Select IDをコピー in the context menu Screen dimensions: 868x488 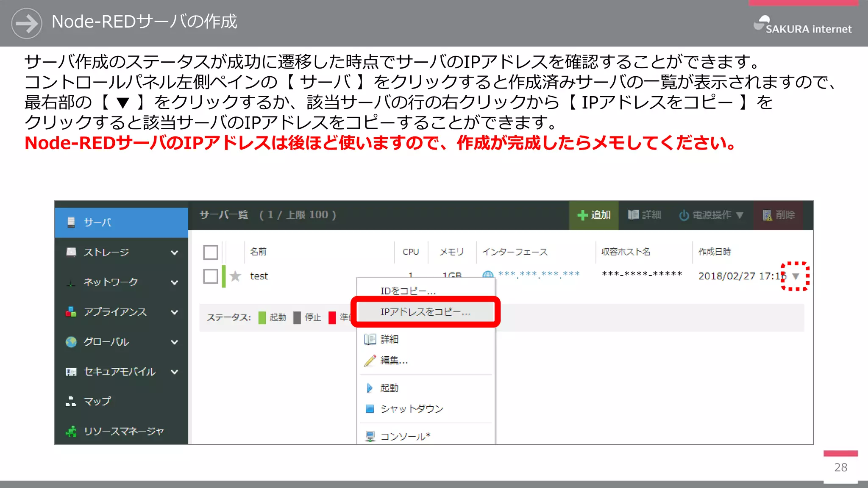426,291
